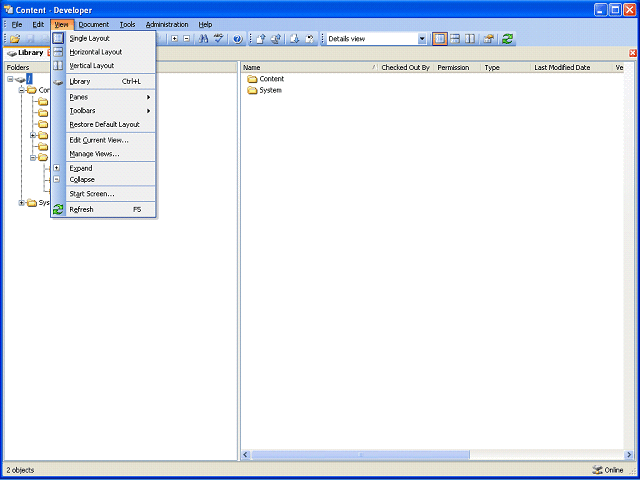Open the Administration menu
Image resolution: width=640 pixels, height=480 pixels.
[167, 24]
